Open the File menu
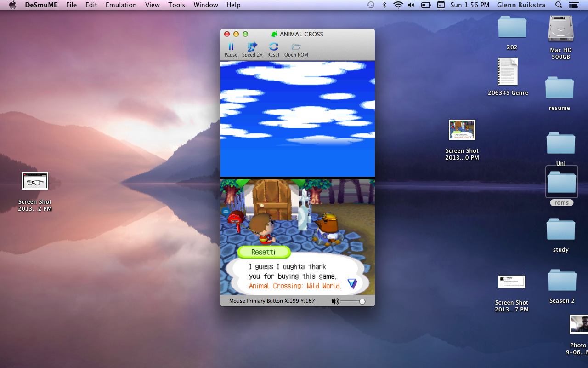 tap(71, 5)
